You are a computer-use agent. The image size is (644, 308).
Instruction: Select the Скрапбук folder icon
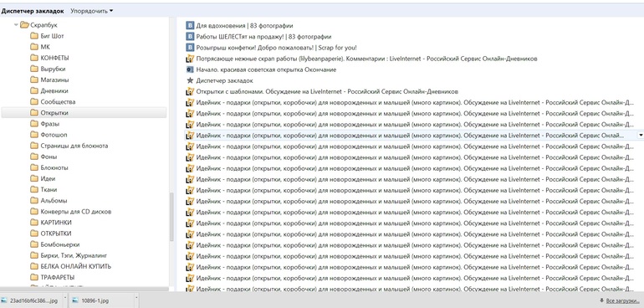pos(24,25)
